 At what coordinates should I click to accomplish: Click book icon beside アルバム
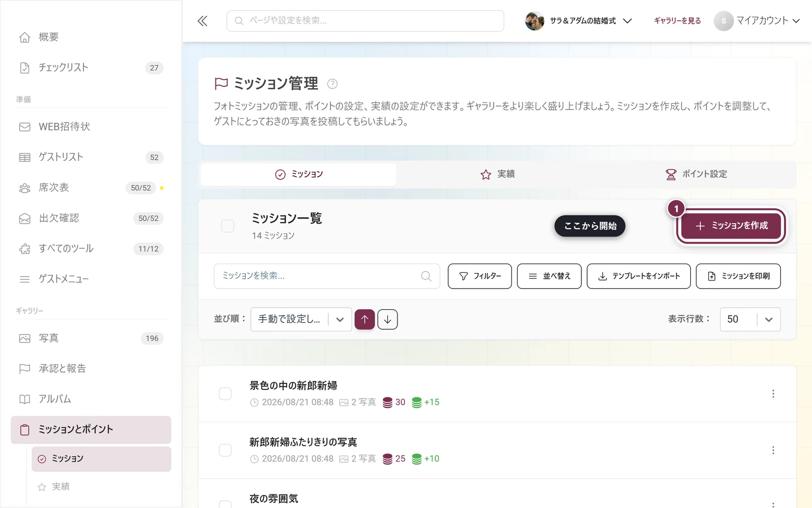(25, 399)
